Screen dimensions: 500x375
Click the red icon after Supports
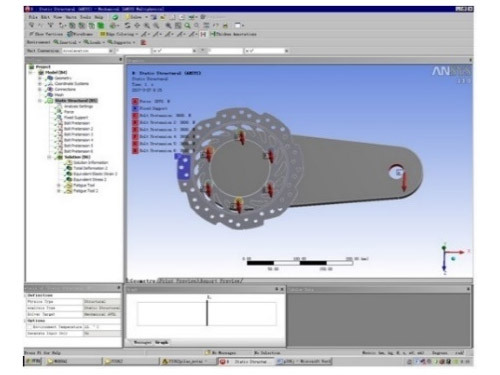143,42
